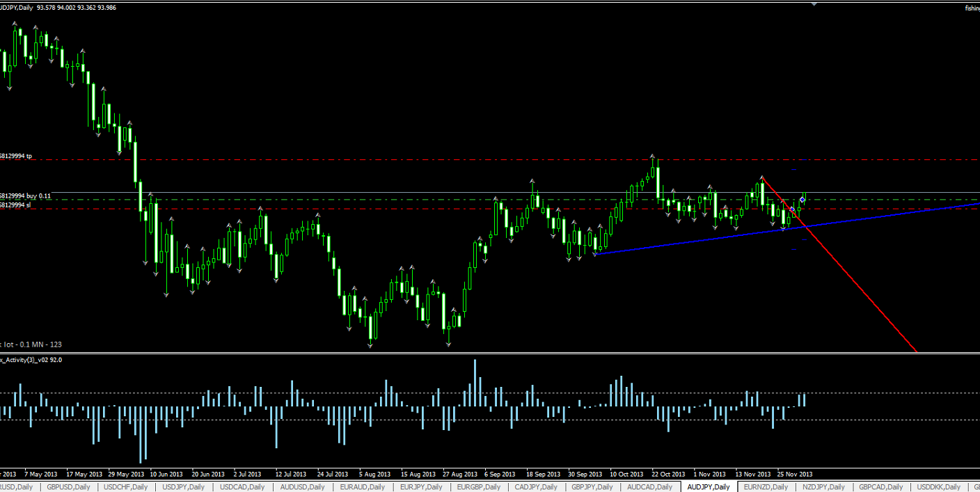Click the Activity(3)_v02 indicator label
Screen dimensions: 980x492
pos(31,360)
